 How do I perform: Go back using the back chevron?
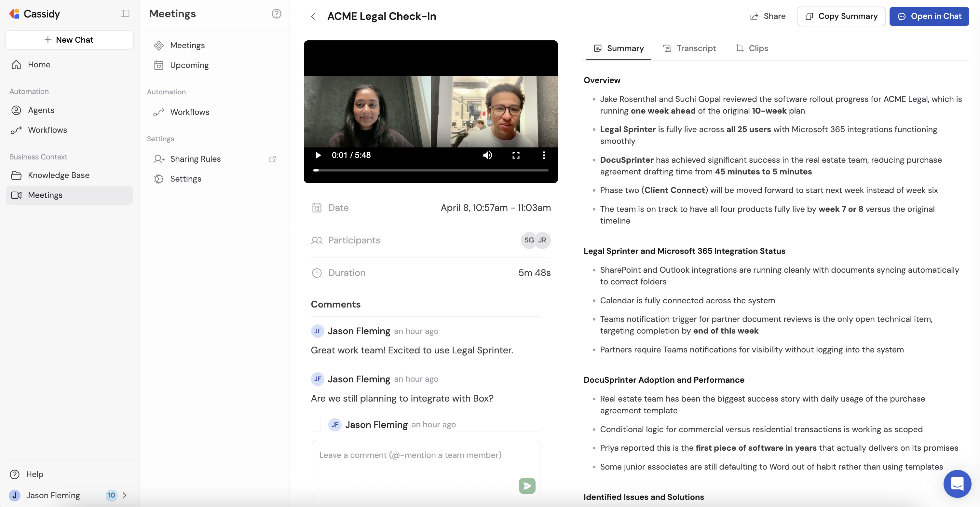pos(313,16)
